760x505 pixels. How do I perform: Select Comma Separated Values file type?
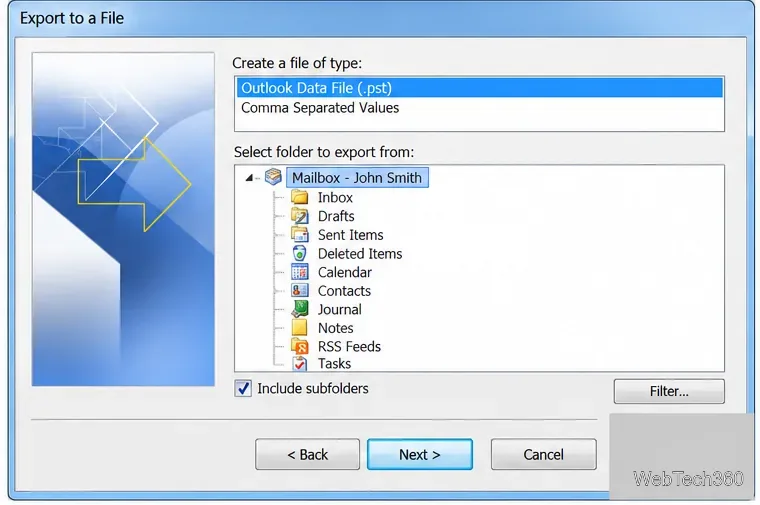tap(480, 108)
